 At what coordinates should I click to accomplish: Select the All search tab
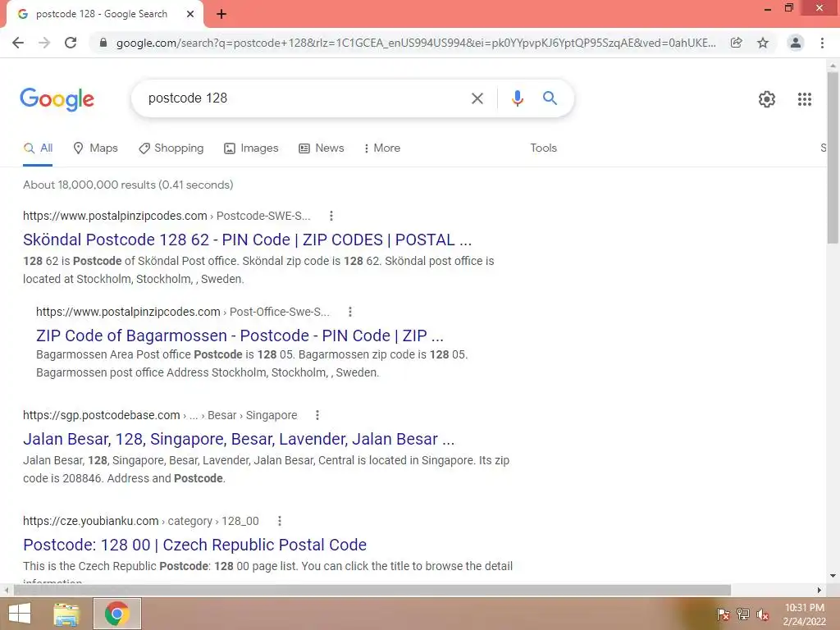coord(38,148)
